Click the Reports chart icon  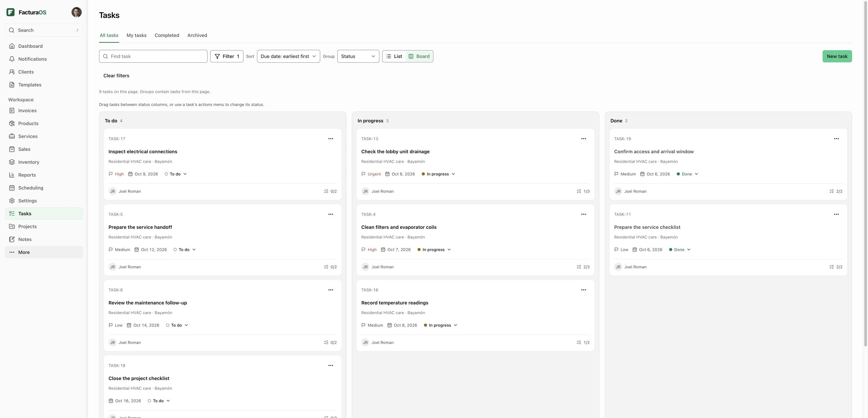point(12,175)
